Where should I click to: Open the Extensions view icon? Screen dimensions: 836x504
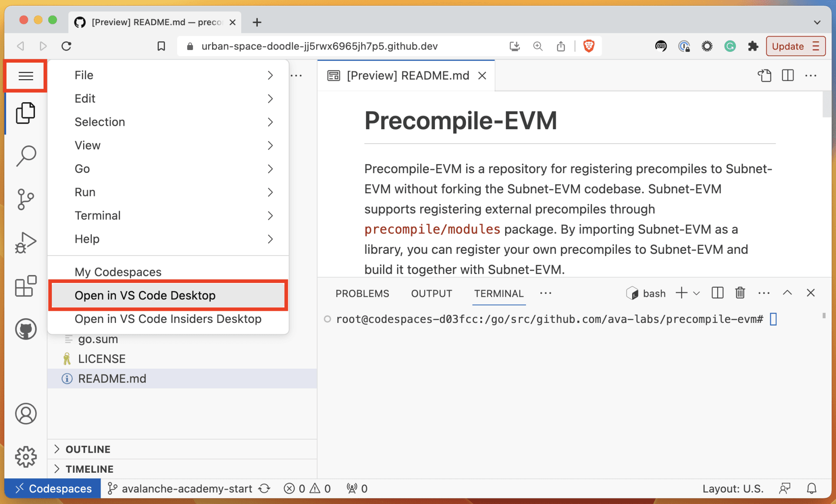click(x=26, y=286)
